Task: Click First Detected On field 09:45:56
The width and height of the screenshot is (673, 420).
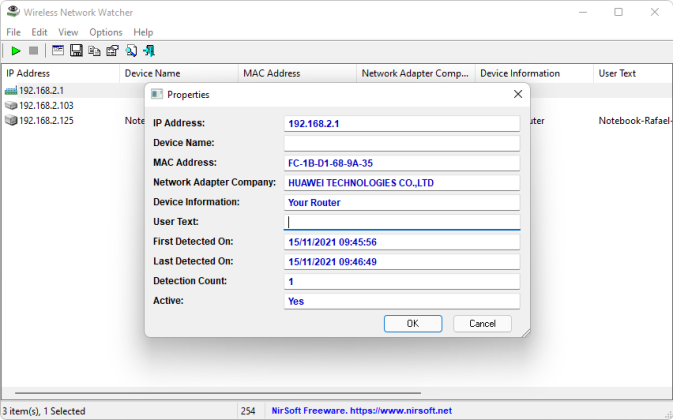Action: (402, 242)
